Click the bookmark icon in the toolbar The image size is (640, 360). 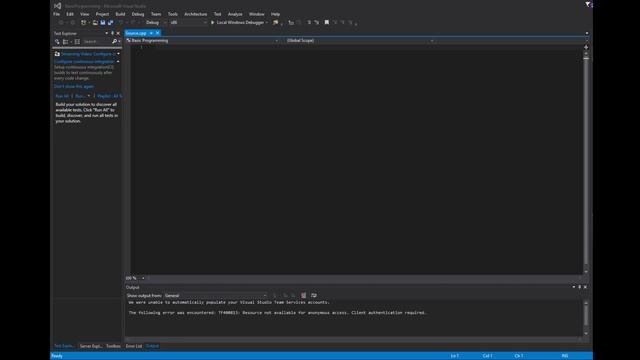327,22
